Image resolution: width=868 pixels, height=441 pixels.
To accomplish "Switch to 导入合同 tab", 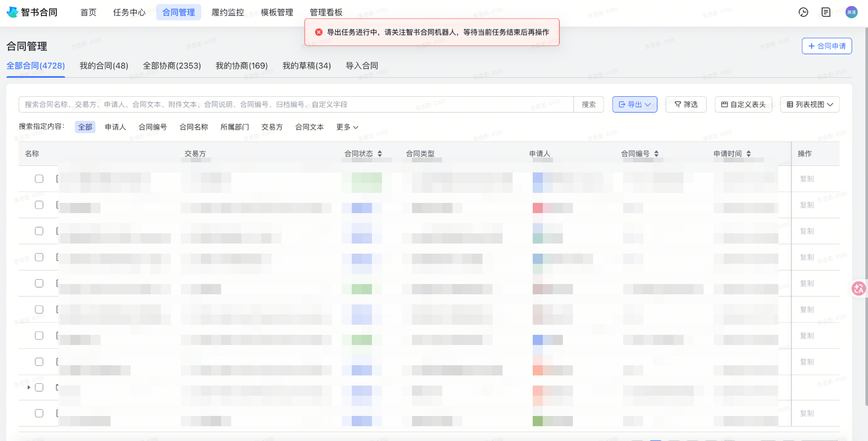I will pos(362,66).
